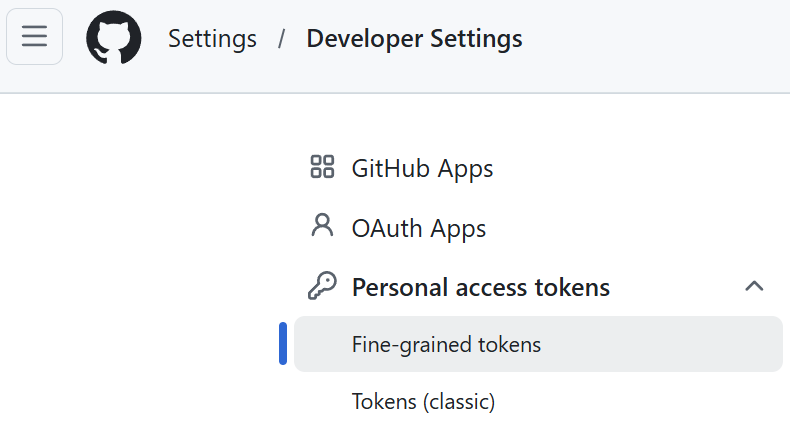
Task: Click the GitHub Octocat logo
Action: (x=114, y=38)
